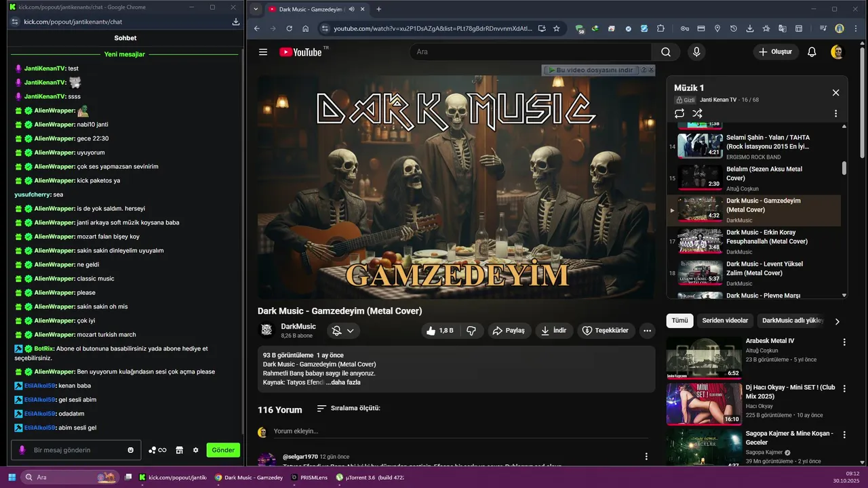Click Oluştur create button

[776, 52]
